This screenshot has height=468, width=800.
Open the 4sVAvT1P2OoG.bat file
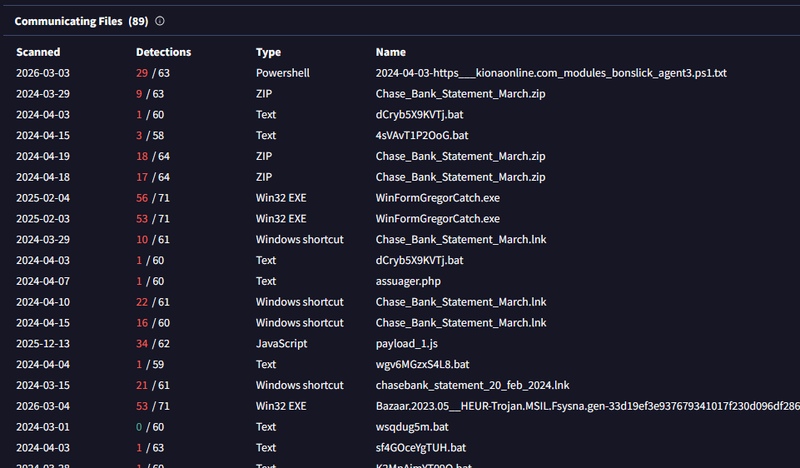coord(422,135)
